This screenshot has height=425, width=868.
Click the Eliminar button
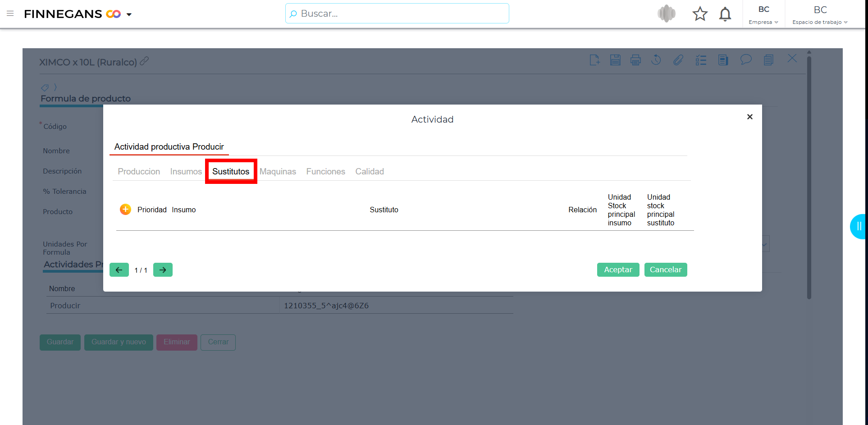(x=177, y=342)
